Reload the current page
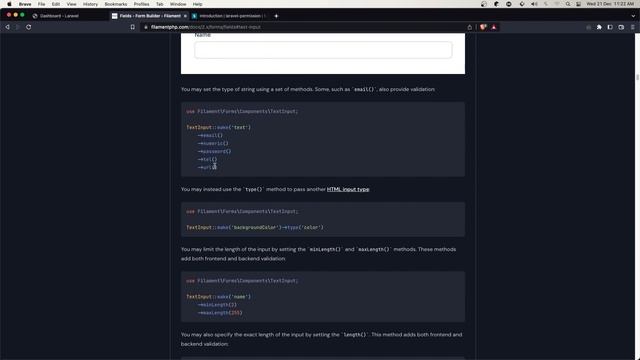This screenshot has height=360, width=640. click(x=29, y=27)
